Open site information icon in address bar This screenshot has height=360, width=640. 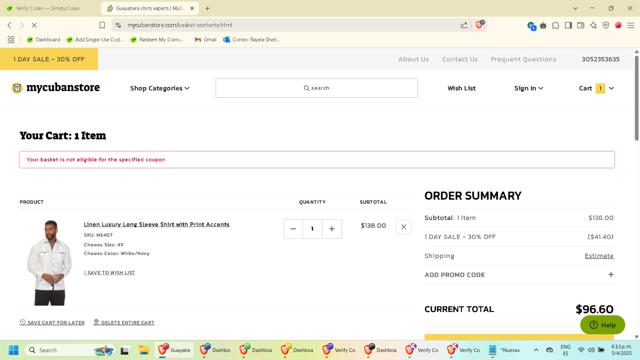click(x=118, y=25)
